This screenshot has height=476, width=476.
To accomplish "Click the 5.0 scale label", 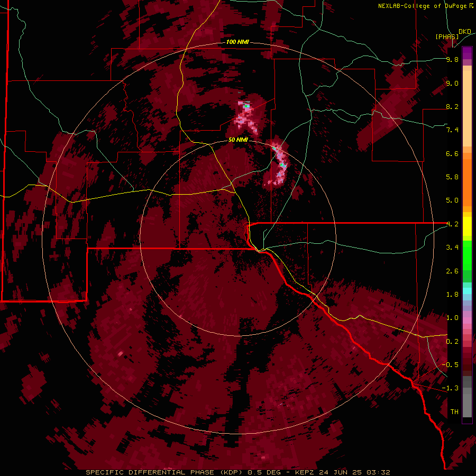I will click(x=452, y=200).
